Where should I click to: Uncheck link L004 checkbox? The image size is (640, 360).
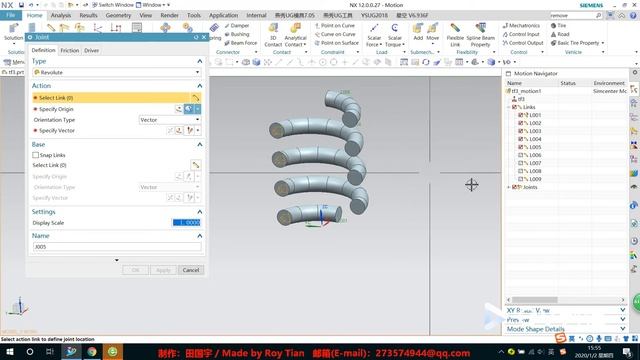(x=521, y=139)
